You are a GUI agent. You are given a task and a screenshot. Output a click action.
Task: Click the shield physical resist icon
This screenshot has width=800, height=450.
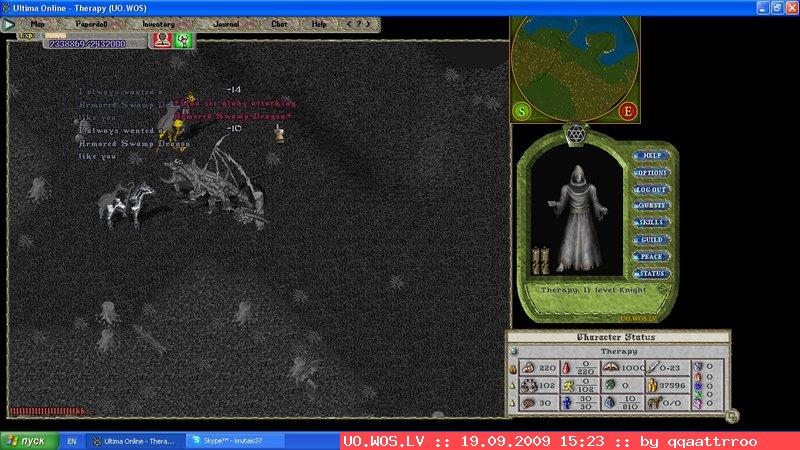click(x=697, y=366)
